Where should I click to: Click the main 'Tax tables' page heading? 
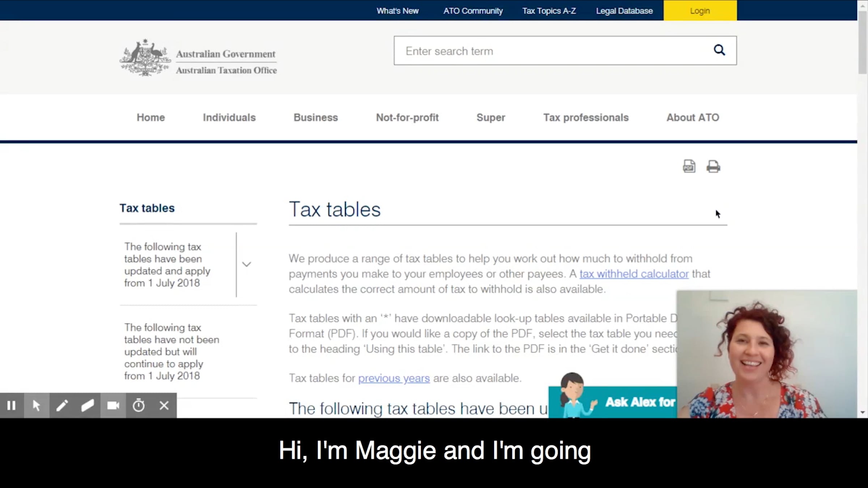(335, 209)
